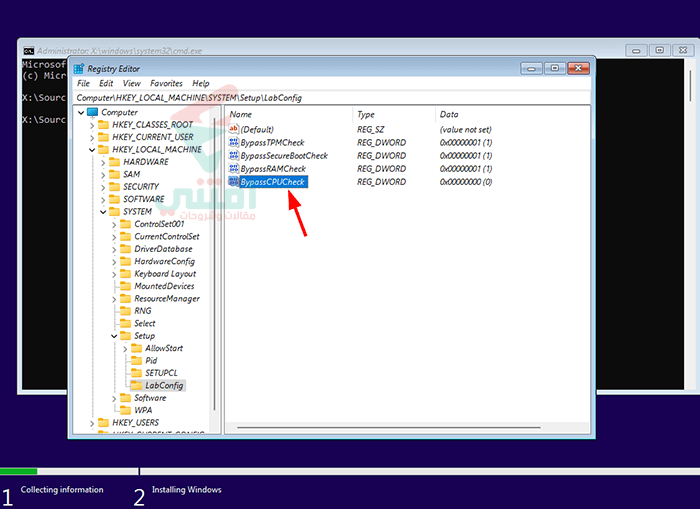Select the BypassRAMCheck value name
Screen dimensions: 700x509
coord(273,169)
